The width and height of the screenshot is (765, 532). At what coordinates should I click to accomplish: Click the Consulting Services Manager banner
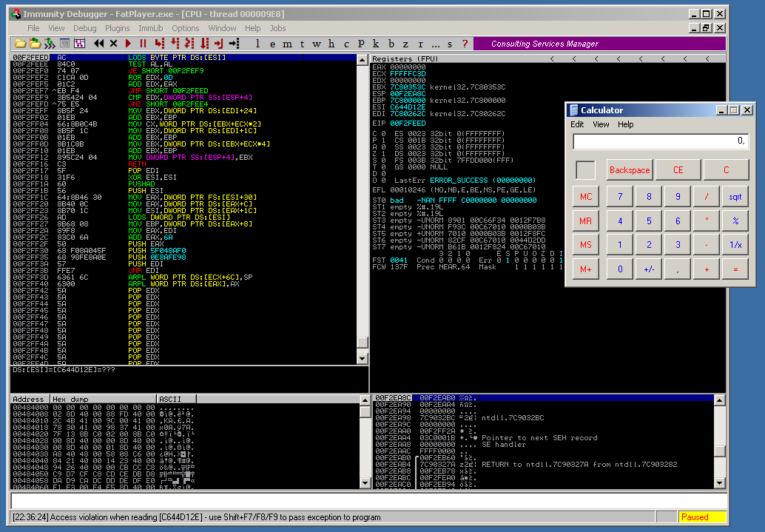[x=599, y=44]
